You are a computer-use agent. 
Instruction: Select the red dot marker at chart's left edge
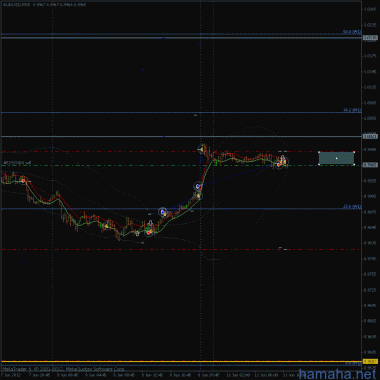(x=23, y=180)
